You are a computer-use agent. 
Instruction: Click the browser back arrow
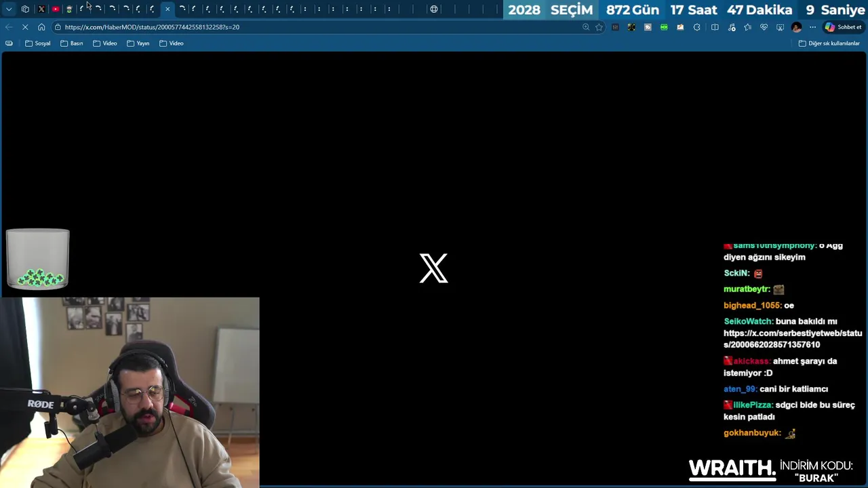tap(9, 27)
